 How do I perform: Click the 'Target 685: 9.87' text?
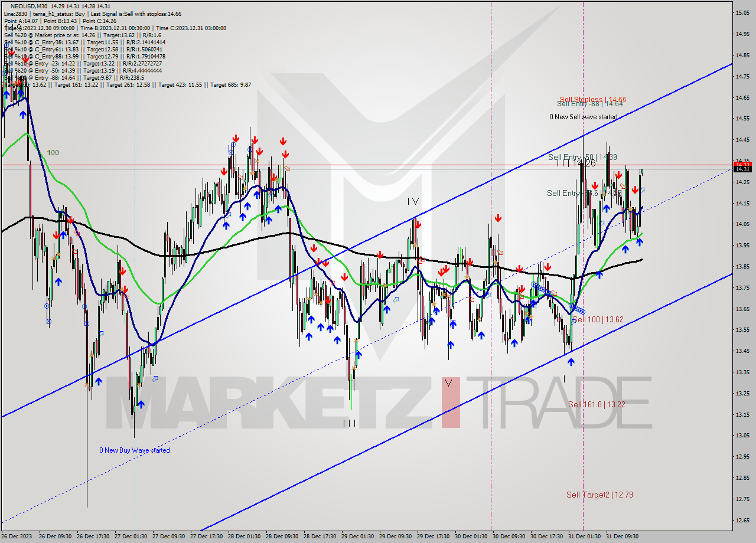230,85
